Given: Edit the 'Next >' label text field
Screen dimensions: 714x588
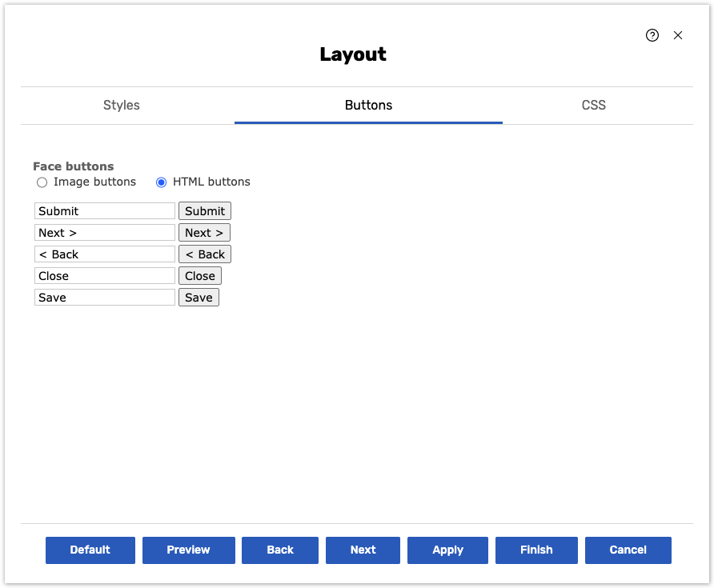Looking at the screenshot, I should point(105,233).
